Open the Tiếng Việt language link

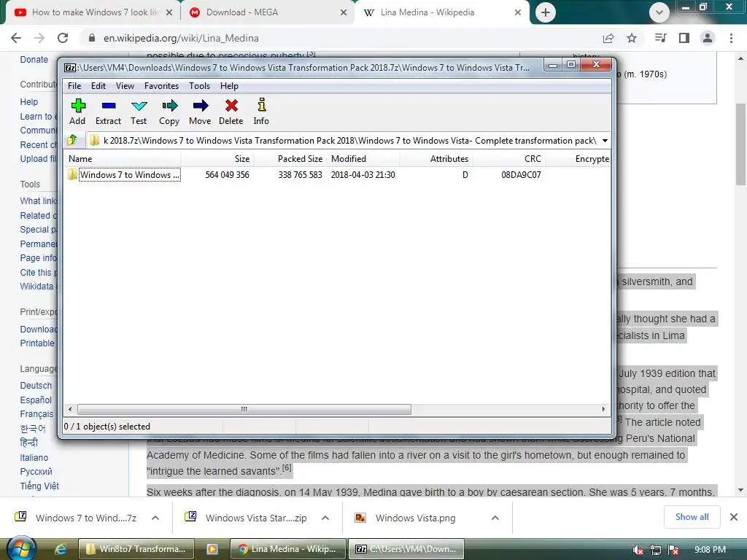[39, 486]
